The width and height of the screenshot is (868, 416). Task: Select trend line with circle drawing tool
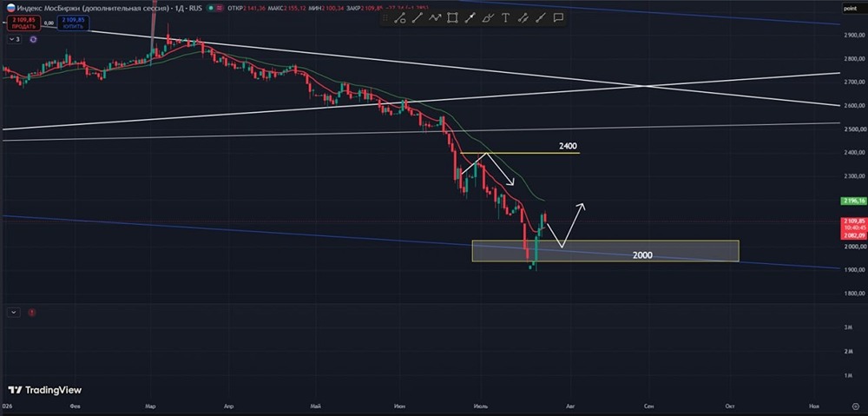[x=399, y=17]
